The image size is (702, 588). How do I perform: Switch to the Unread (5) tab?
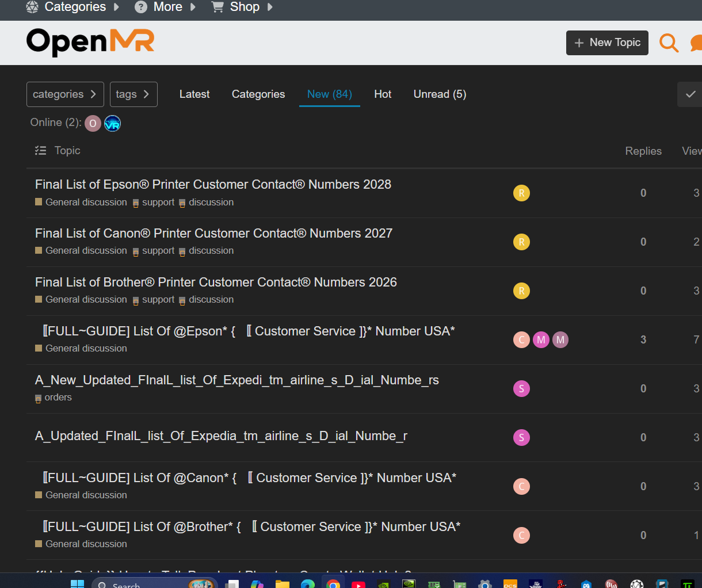click(440, 94)
